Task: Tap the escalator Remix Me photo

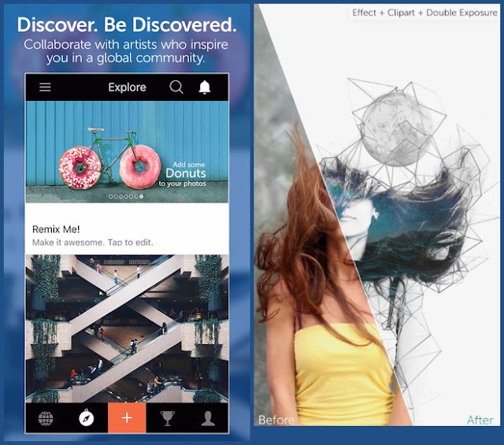Action: pos(127,328)
